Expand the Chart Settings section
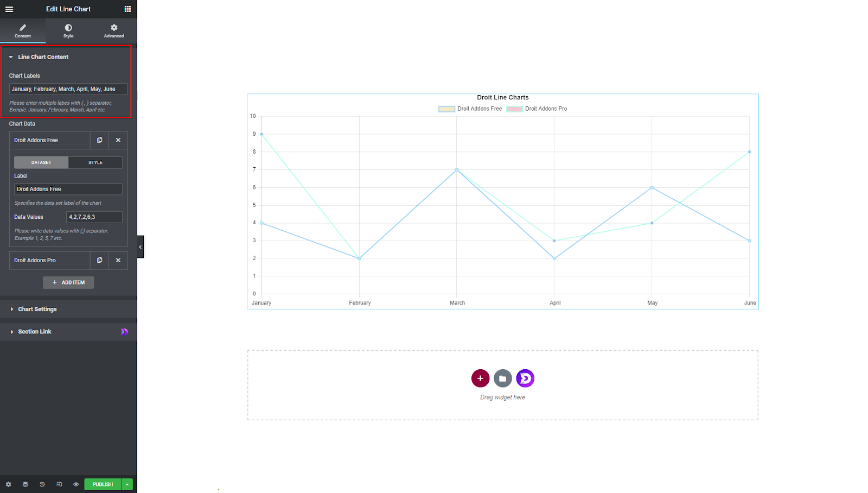 coord(68,309)
